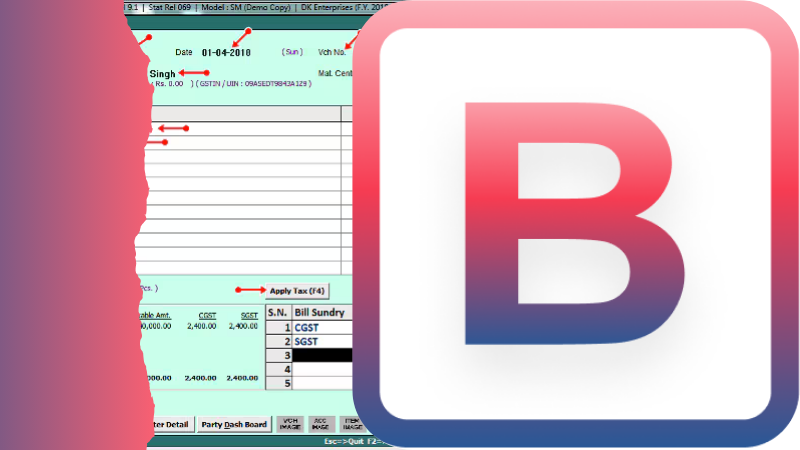The height and width of the screenshot is (450, 800).
Task: Click the (Sun) day label
Action: coord(292,52)
